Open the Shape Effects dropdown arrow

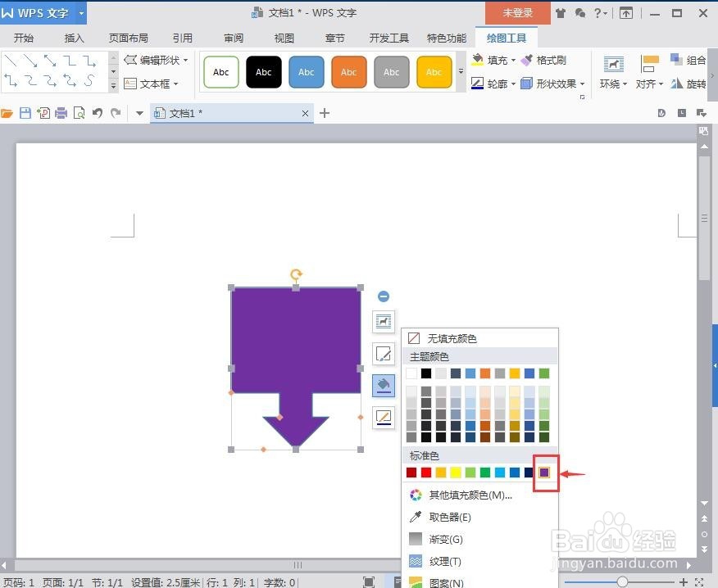pos(583,84)
